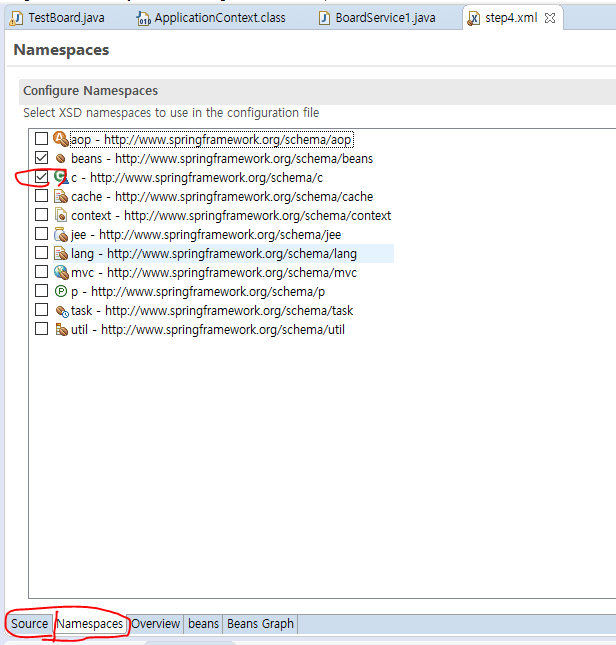This screenshot has width=616, height=645.
Task: Select jee schema URL row text
Action: (206, 234)
